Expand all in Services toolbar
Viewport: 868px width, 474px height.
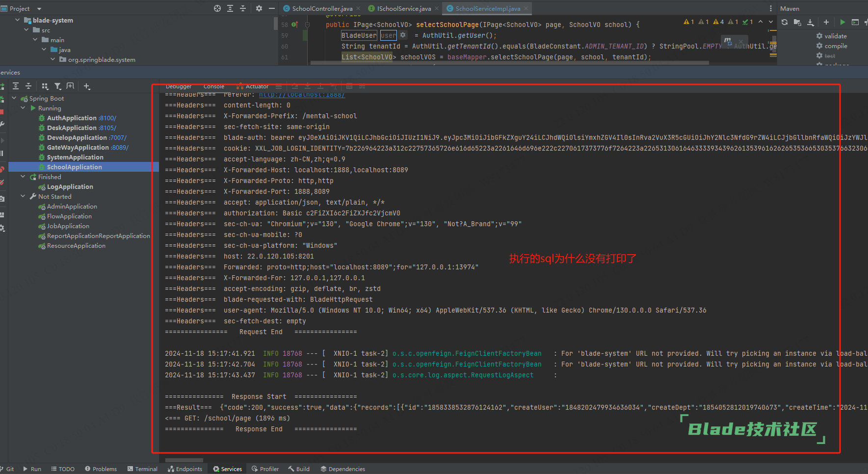point(16,86)
